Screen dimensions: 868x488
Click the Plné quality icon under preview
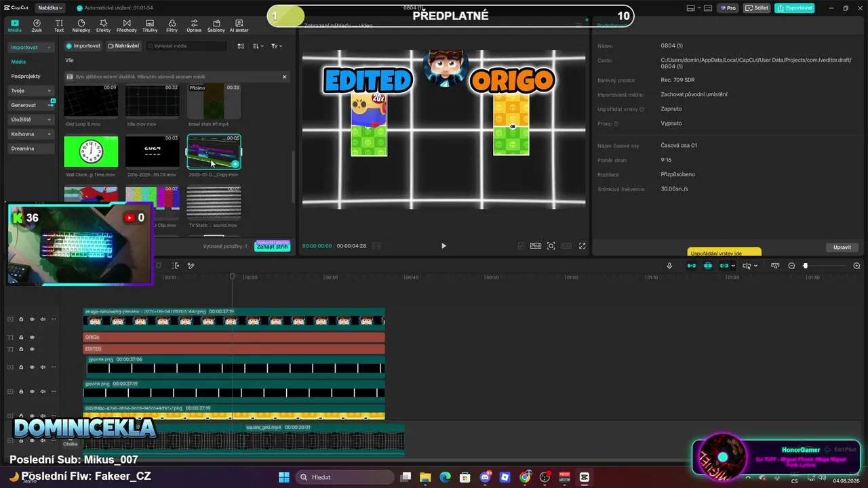click(x=536, y=246)
